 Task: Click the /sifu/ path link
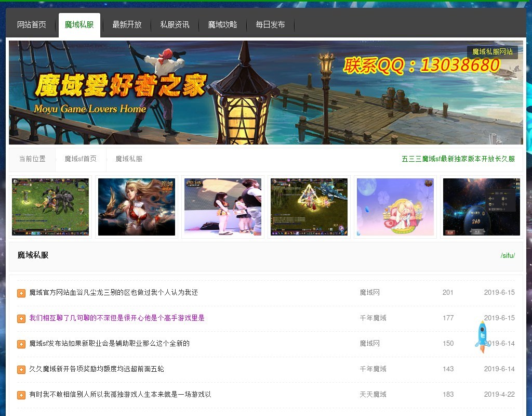[508, 255]
